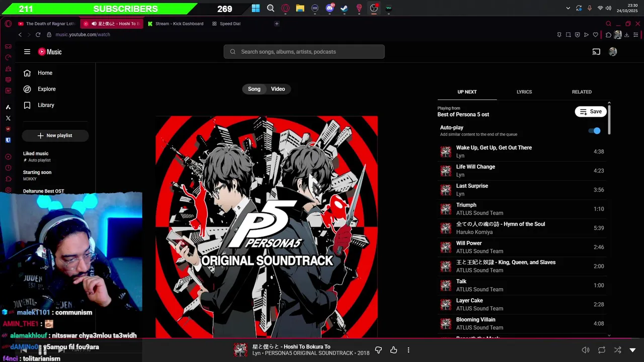Open the Windows Start menu
Screen dimensions: 644x362
256,8
